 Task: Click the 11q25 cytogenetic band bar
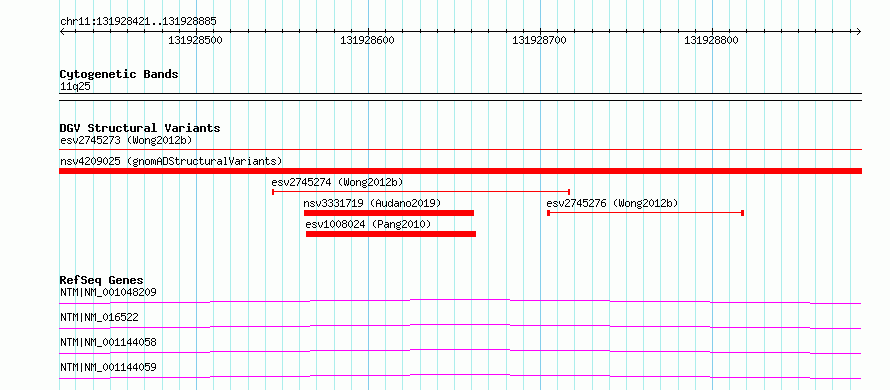pos(460,97)
